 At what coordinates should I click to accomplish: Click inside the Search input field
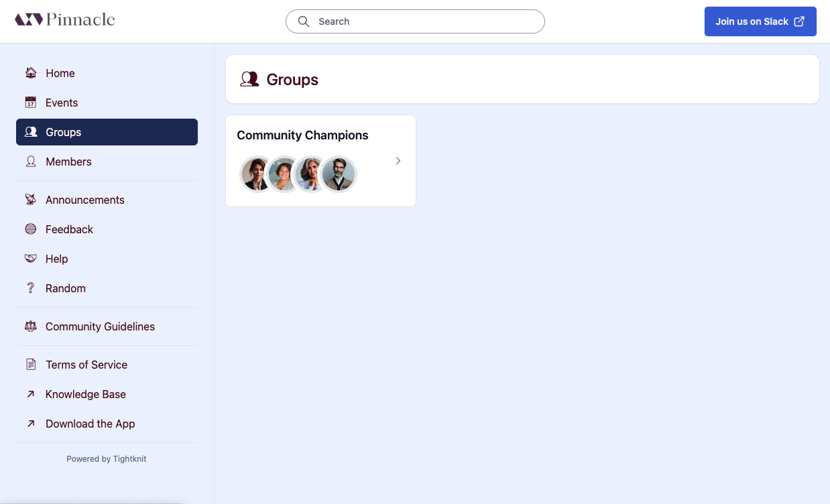tap(416, 21)
